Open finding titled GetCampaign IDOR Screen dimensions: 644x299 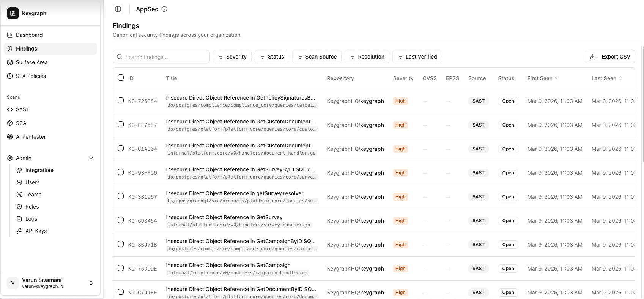[228, 265]
